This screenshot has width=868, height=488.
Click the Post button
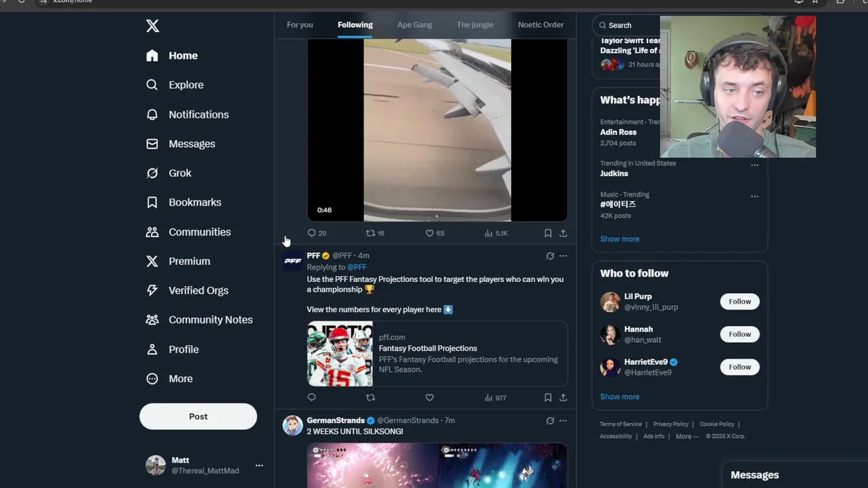(x=198, y=416)
